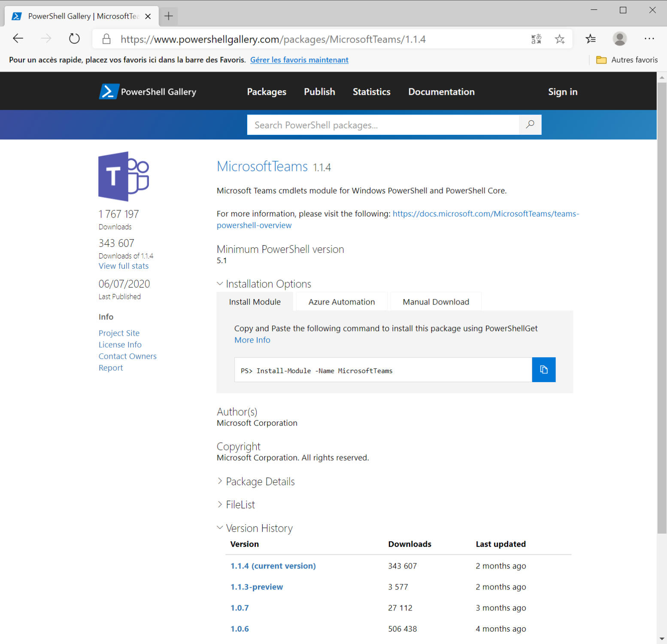Click the search magnifier button
The image size is (667, 644).
pos(530,125)
